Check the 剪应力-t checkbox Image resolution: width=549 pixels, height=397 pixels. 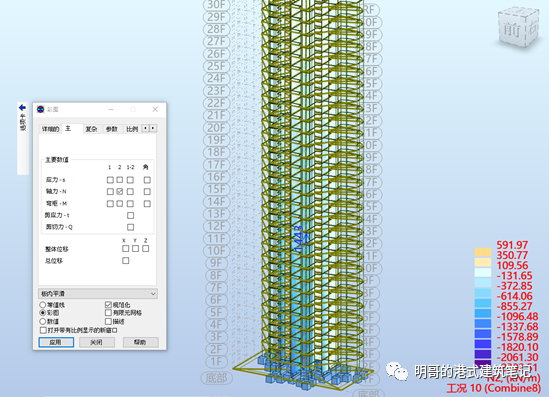(x=130, y=215)
